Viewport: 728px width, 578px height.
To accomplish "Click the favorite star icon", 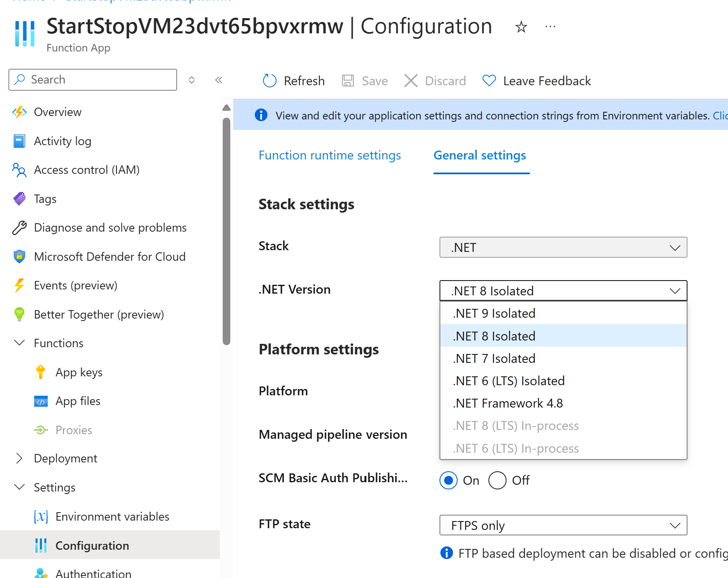I will pos(521,27).
